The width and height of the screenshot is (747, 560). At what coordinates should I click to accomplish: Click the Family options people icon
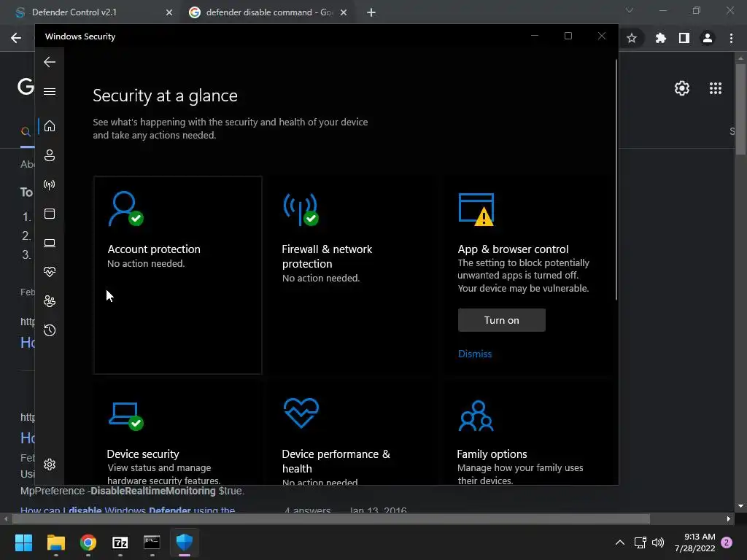click(476, 416)
